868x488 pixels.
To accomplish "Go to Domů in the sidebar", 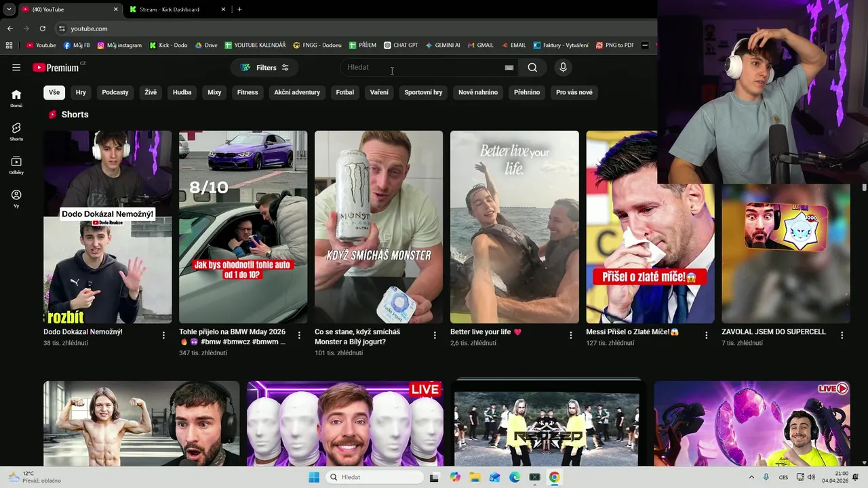I will (x=16, y=98).
